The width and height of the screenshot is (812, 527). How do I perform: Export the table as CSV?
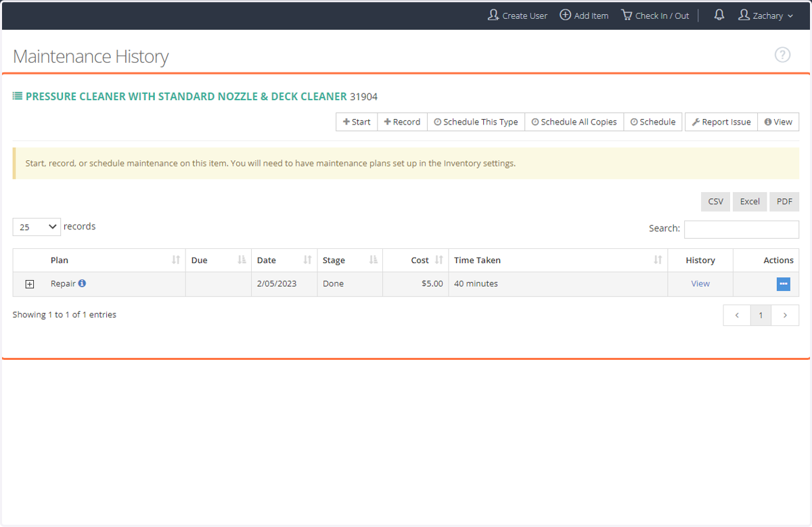[x=715, y=202]
